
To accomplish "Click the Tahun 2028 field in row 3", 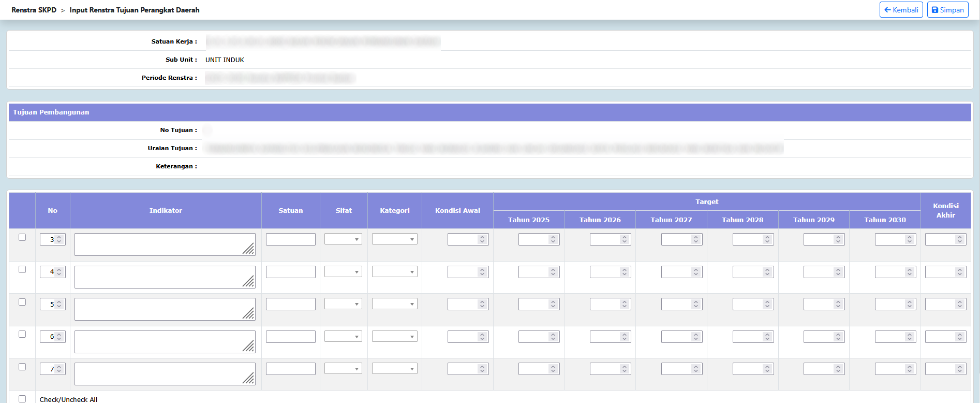I will pos(748,239).
